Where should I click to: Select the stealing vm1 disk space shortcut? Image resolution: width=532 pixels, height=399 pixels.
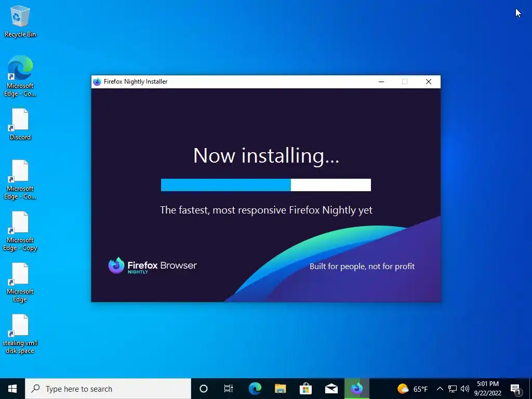pyautogui.click(x=20, y=334)
